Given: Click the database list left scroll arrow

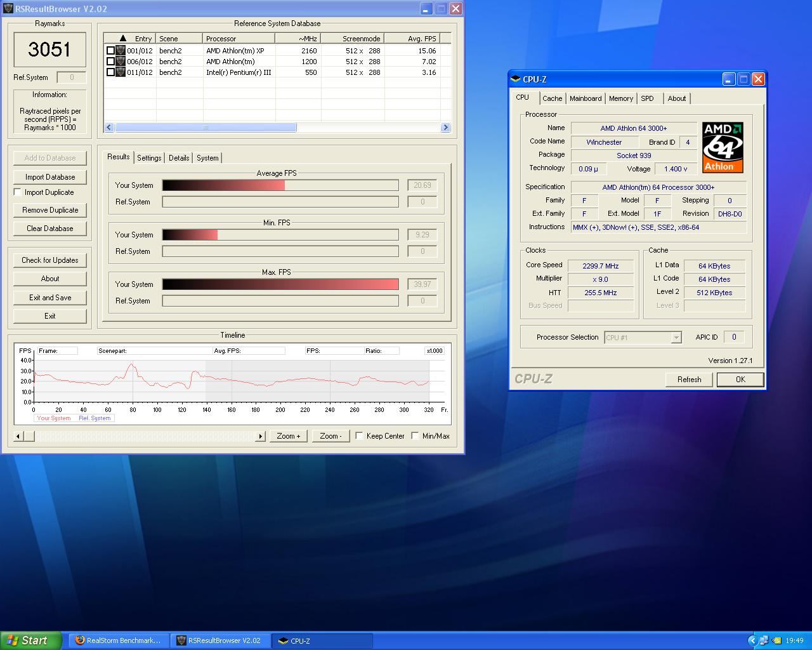Looking at the screenshot, I should point(109,128).
